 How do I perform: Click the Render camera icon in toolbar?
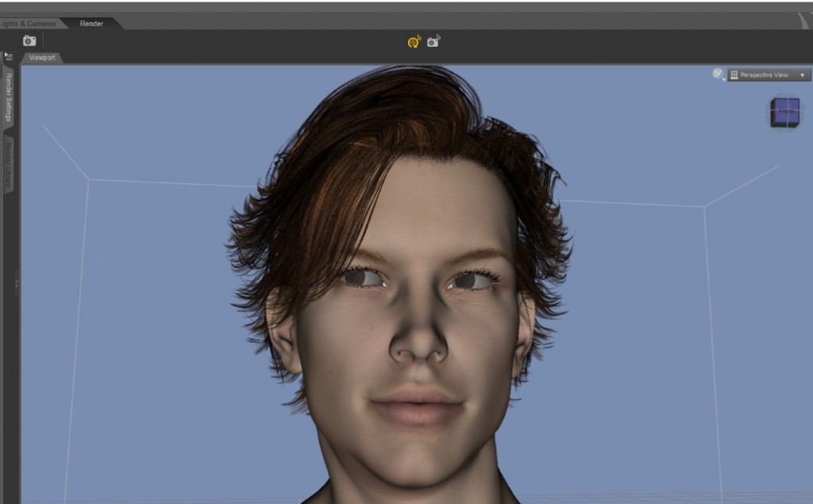(29, 40)
